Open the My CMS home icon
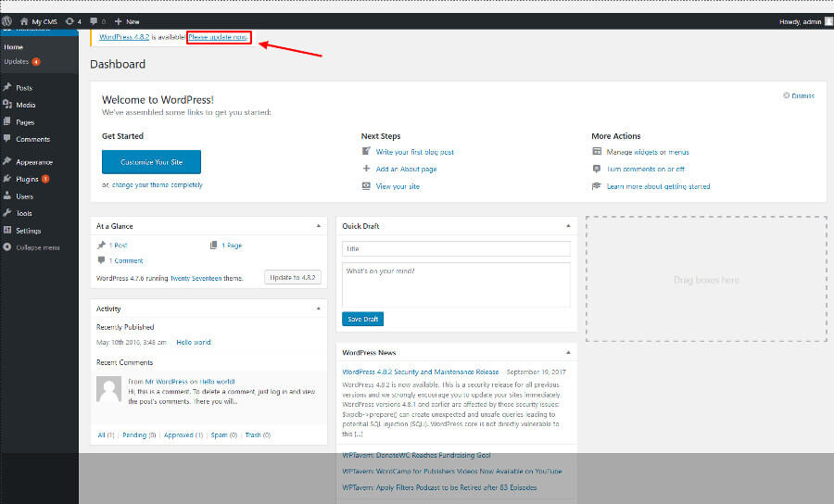This screenshot has width=834, height=504. tap(24, 21)
